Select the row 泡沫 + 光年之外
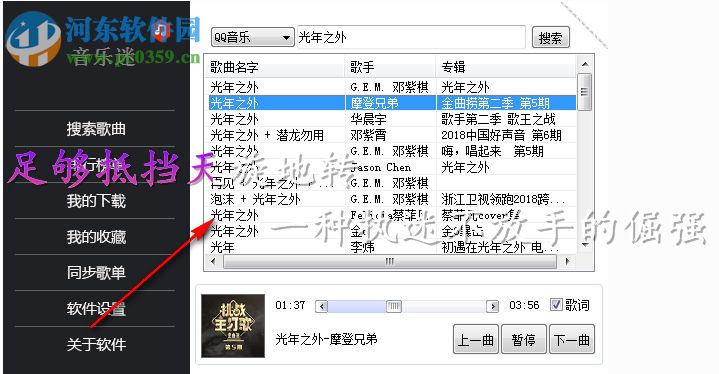The image size is (719, 374). coord(392,199)
